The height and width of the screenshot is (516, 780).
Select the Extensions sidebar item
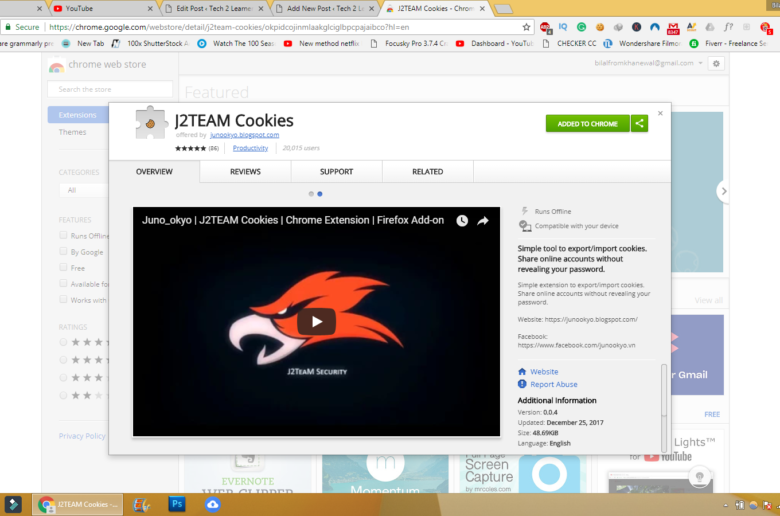click(78, 115)
